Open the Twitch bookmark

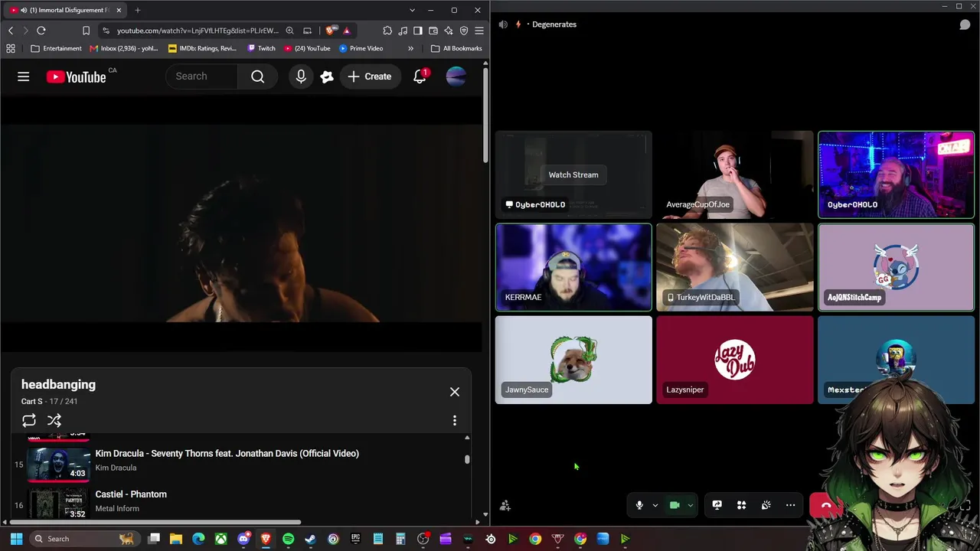tap(261, 48)
